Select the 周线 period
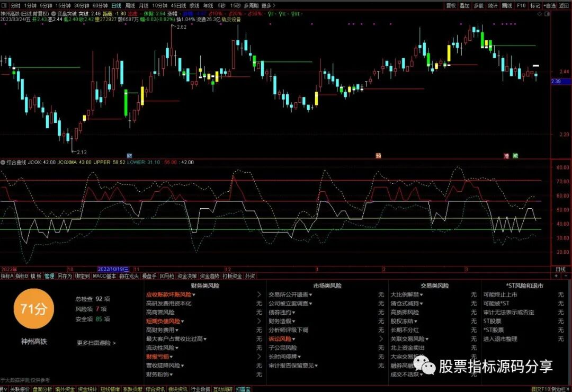The image size is (572, 392). (130, 5)
